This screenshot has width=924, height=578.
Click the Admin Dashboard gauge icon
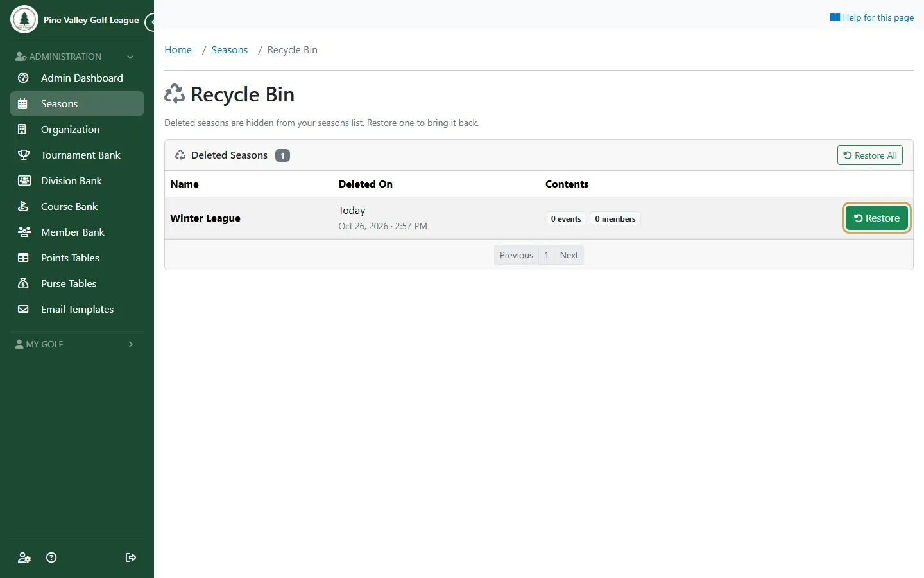23,78
